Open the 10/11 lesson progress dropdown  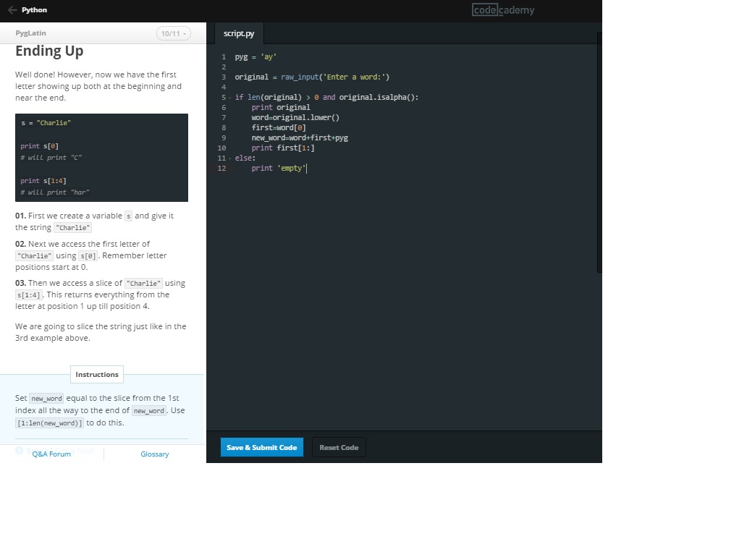point(174,34)
